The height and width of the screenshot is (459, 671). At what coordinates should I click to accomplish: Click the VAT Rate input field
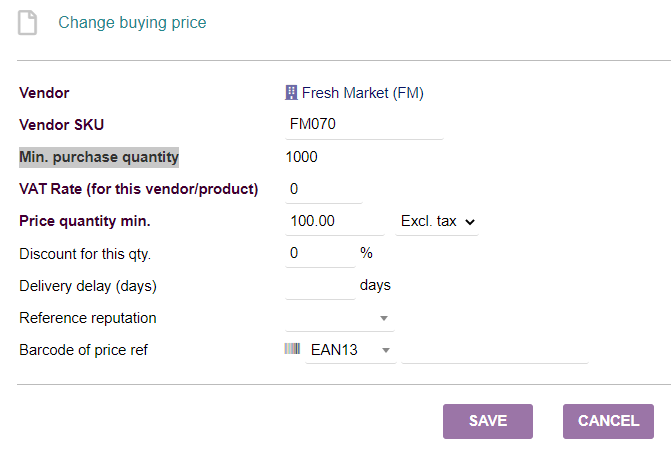pyautogui.click(x=324, y=189)
